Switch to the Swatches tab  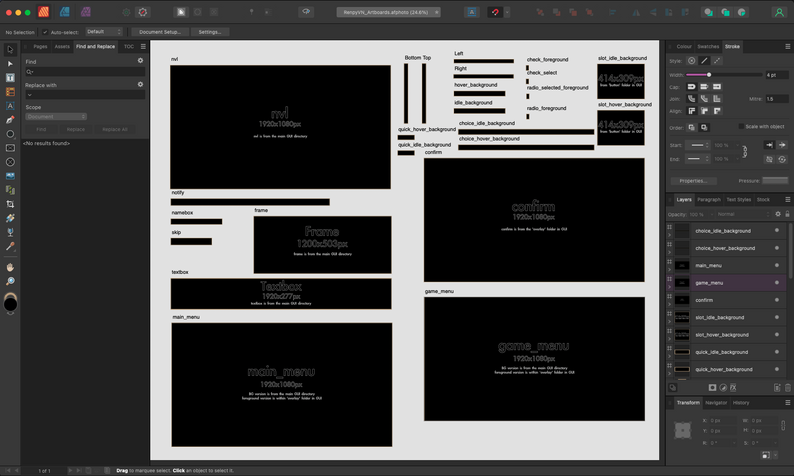[708, 46]
